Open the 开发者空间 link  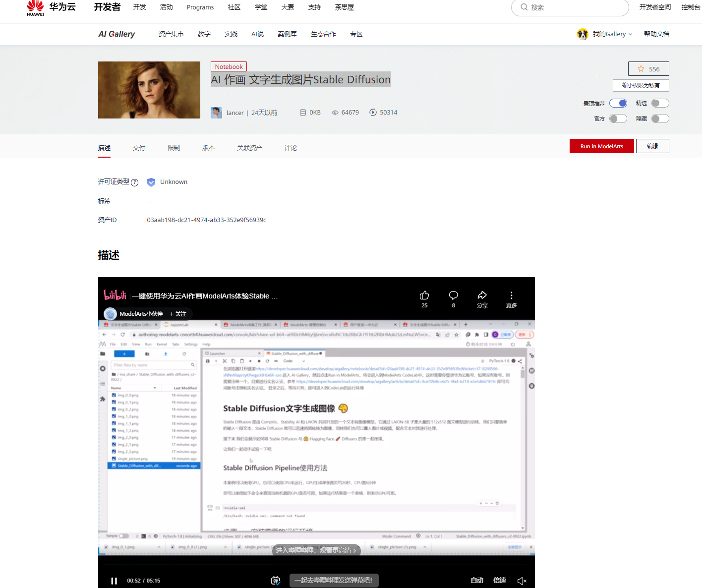(655, 7)
